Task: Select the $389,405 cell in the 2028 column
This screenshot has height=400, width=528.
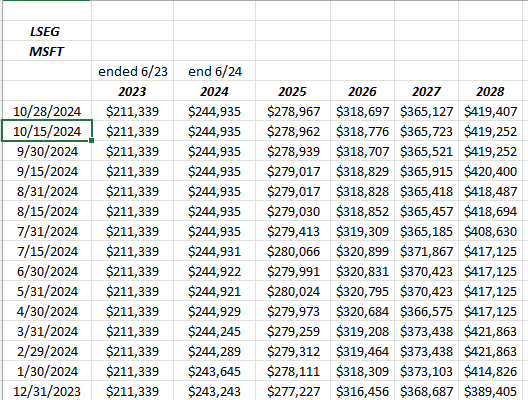Action: [490, 391]
